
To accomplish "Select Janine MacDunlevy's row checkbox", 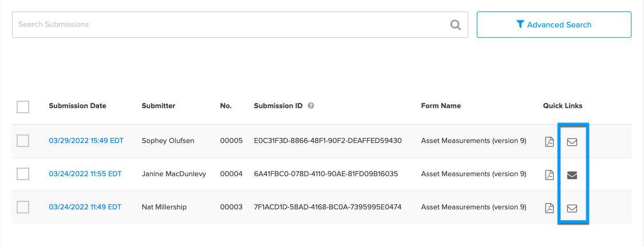I will 23,174.
